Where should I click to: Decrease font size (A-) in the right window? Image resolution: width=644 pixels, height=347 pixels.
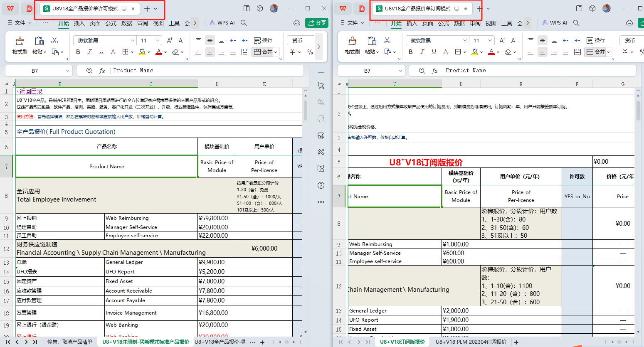514,40
